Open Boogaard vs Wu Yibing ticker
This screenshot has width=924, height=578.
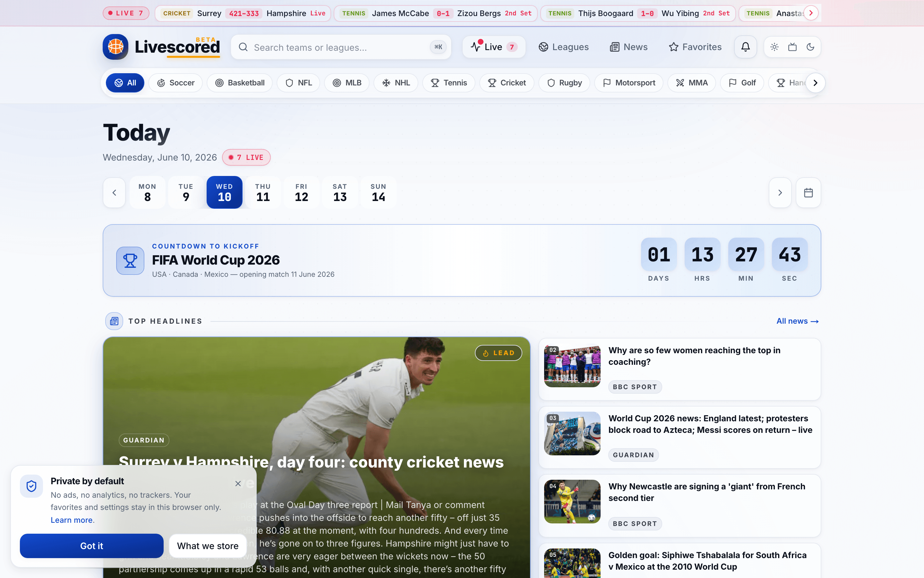click(638, 13)
